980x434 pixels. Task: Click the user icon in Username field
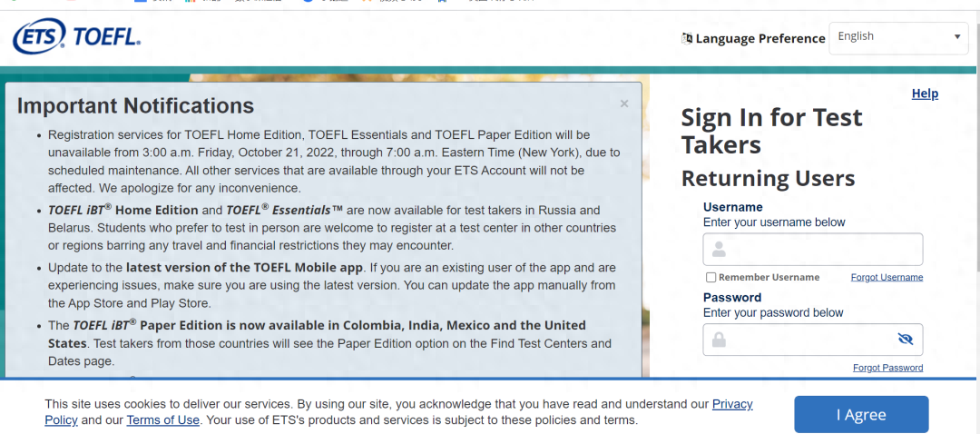[719, 250]
